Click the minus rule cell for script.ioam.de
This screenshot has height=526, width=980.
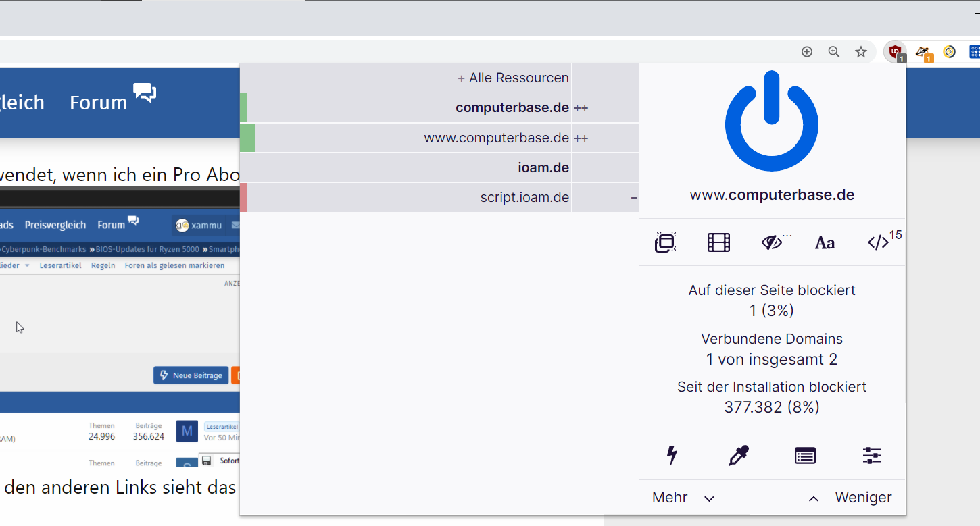(605, 197)
